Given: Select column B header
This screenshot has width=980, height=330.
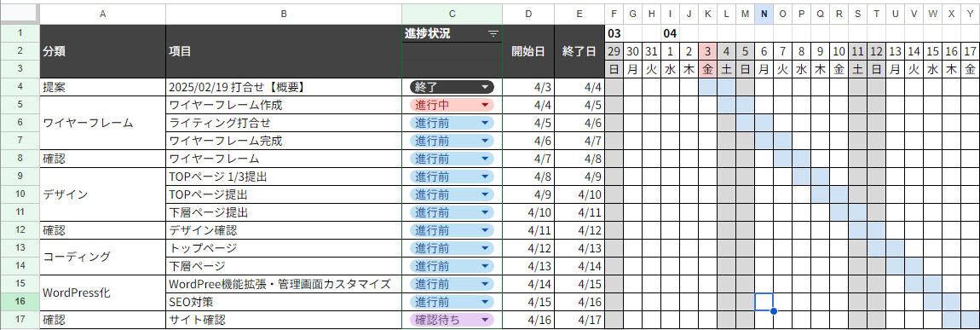Looking at the screenshot, I should [x=284, y=14].
